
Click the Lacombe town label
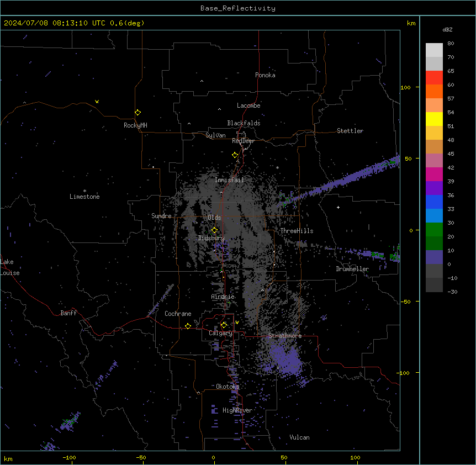point(248,105)
